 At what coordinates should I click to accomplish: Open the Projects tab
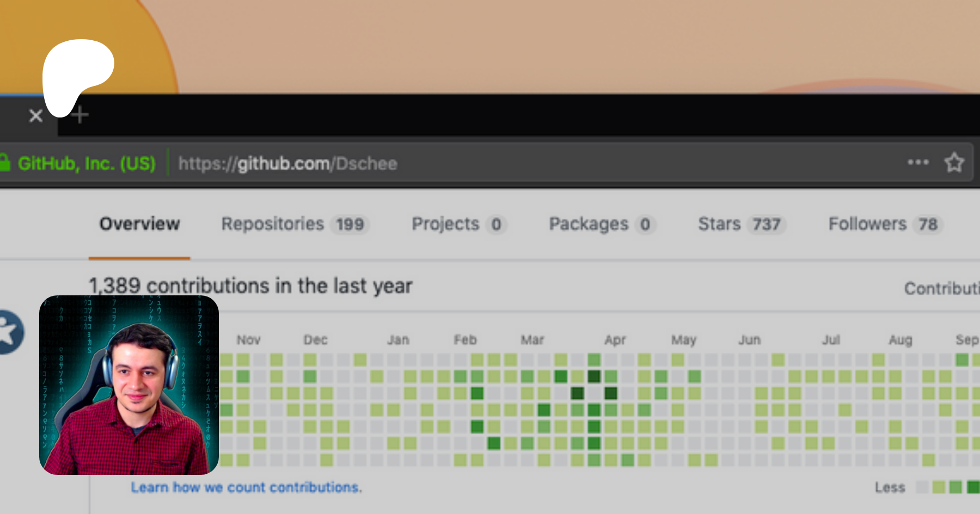coord(458,224)
